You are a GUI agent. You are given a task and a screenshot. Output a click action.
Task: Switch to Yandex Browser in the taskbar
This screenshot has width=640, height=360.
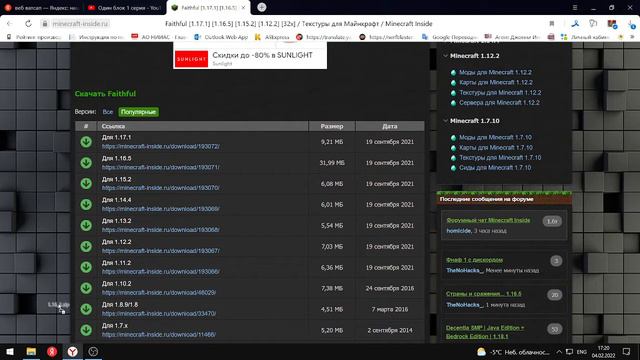[73, 351]
